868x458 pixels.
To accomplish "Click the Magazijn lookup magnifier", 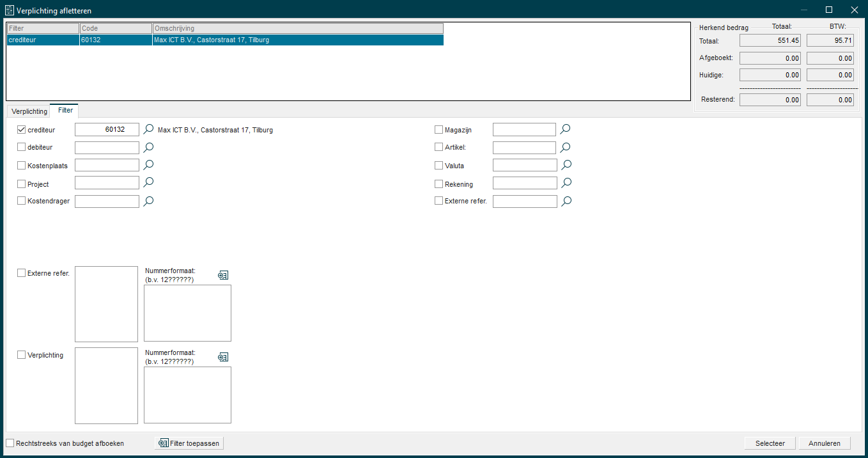I will coord(565,129).
